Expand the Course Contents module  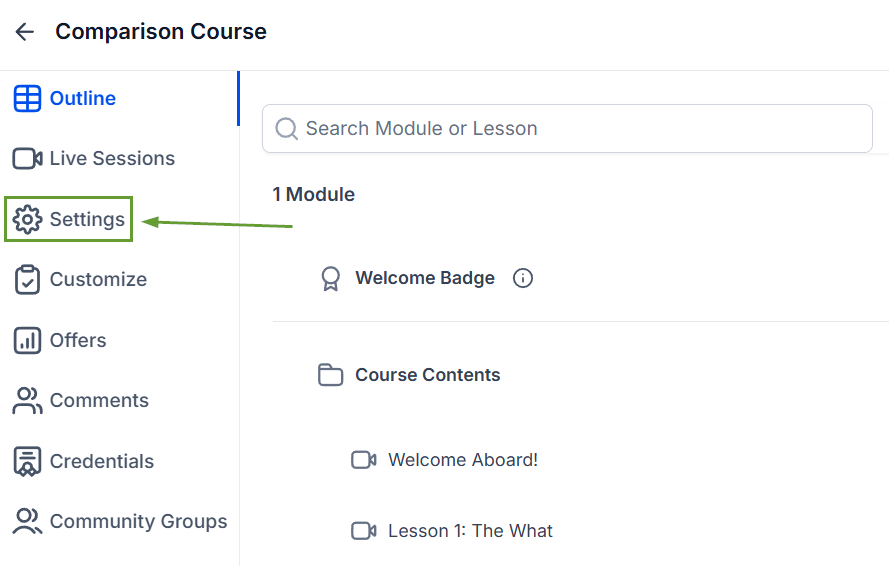pos(427,375)
